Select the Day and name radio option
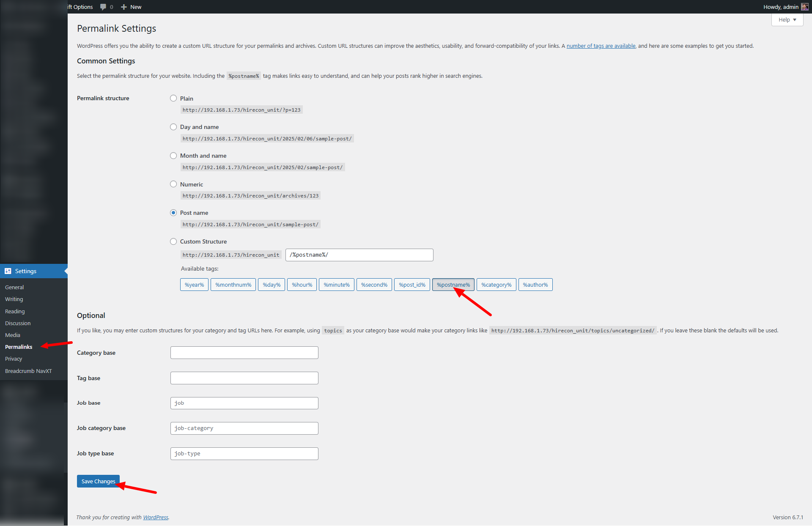This screenshot has height=526, width=812. click(x=173, y=127)
